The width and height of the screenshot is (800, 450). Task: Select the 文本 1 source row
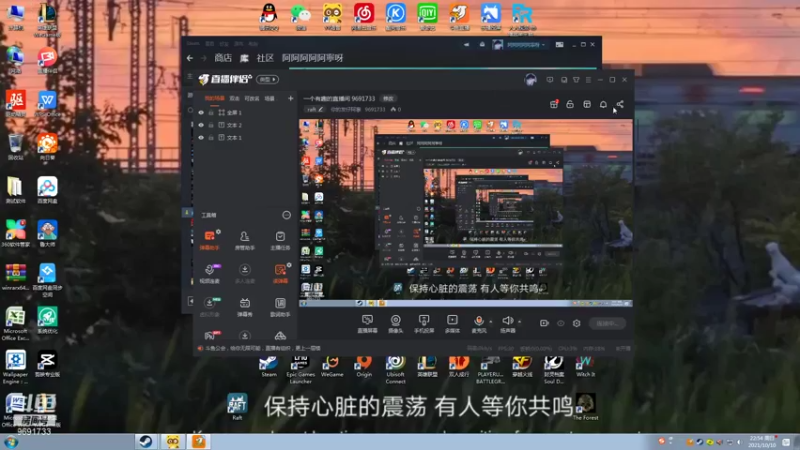click(x=245, y=138)
